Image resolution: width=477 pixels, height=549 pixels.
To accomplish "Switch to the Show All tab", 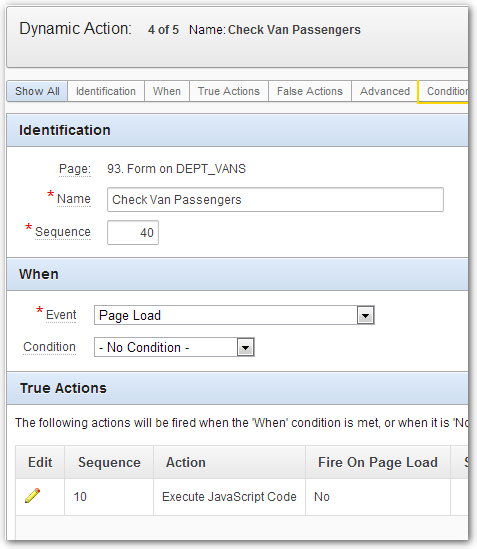I will click(37, 91).
